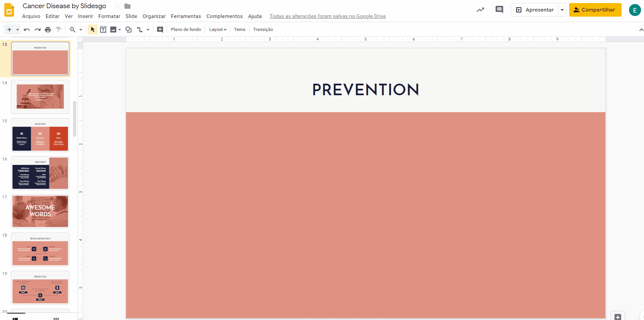Image resolution: width=644 pixels, height=320 pixels.
Task: Expand the line type dropdown arrow
Action: [x=148, y=30]
